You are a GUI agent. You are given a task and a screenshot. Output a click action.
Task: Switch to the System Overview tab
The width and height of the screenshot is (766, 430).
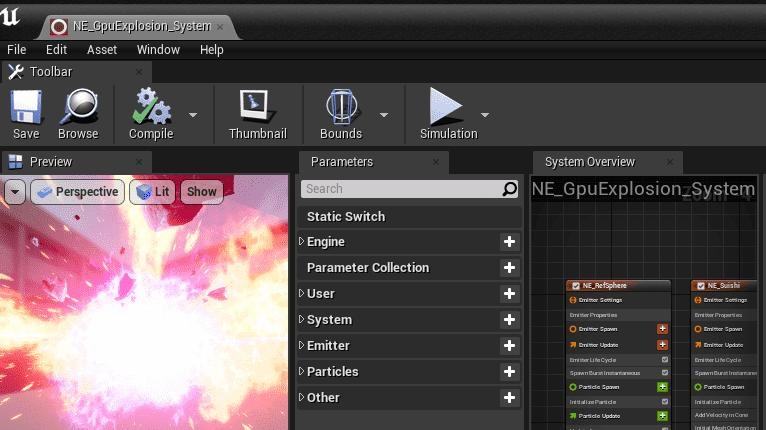(590, 162)
